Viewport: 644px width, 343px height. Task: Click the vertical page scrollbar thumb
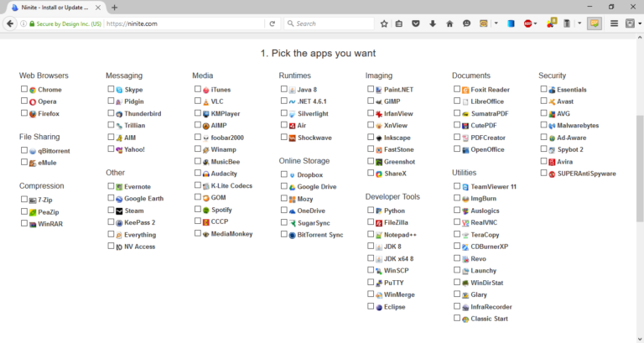(x=640, y=169)
